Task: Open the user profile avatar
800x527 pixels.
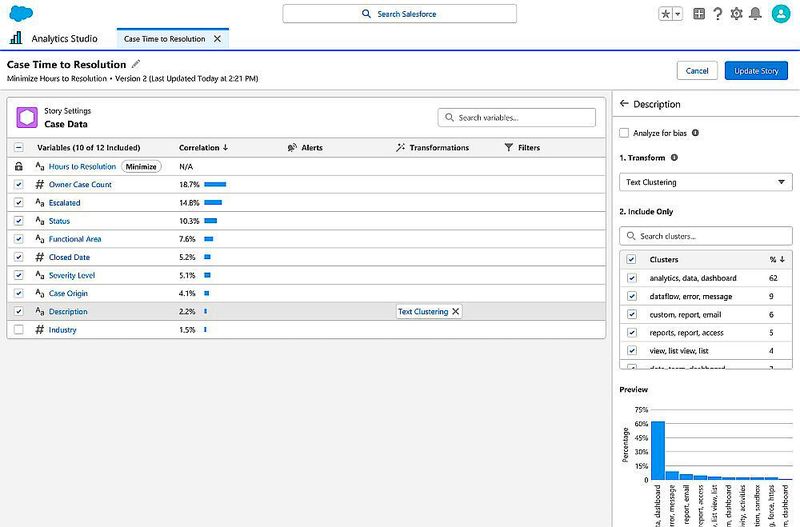Action: 781,14
